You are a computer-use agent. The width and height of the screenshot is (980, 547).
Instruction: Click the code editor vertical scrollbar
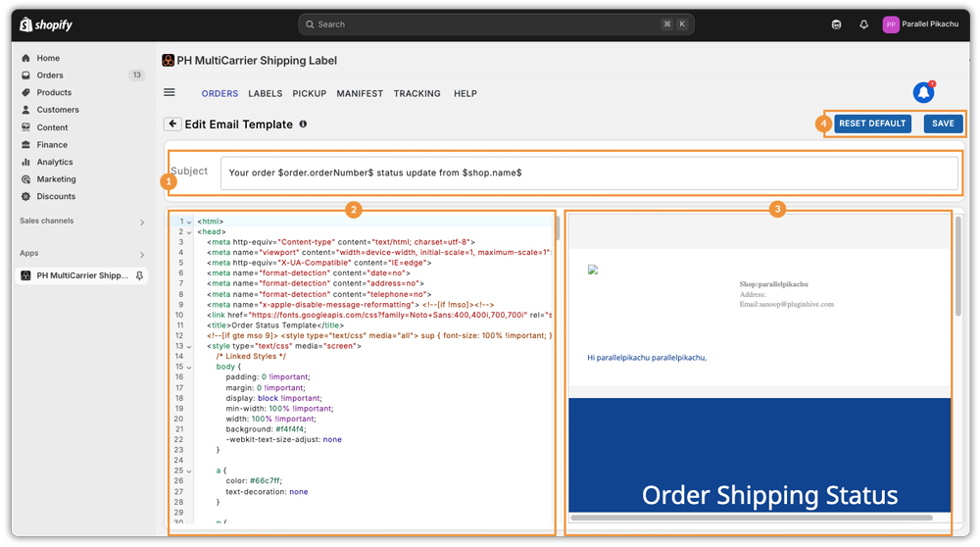click(557, 228)
